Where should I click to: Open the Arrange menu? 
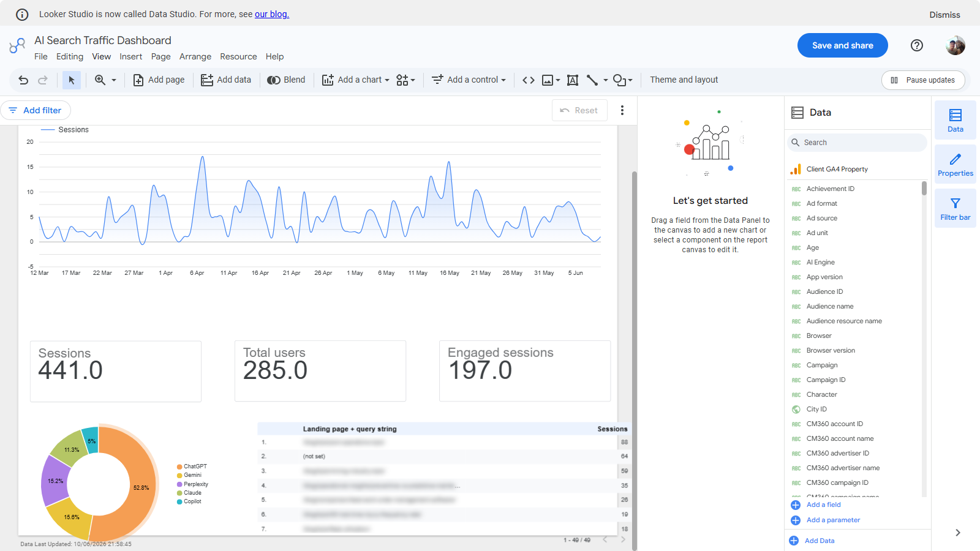pyautogui.click(x=195, y=56)
